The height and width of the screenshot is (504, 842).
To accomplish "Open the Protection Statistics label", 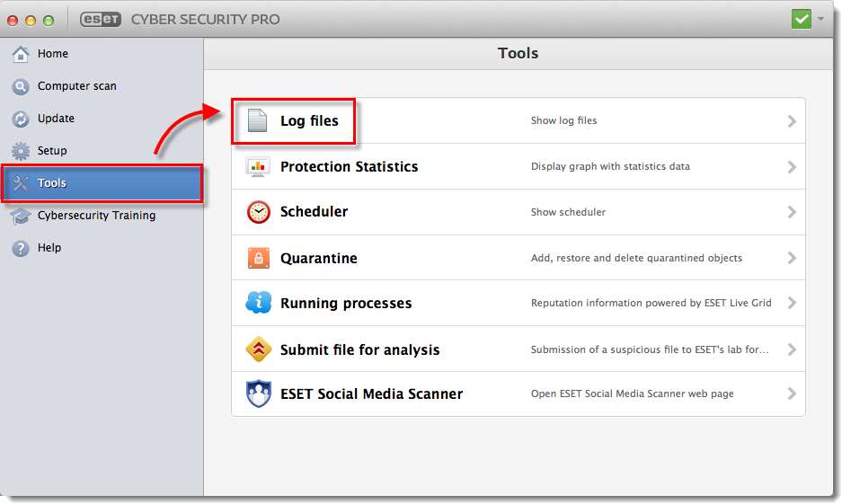I will tap(349, 167).
